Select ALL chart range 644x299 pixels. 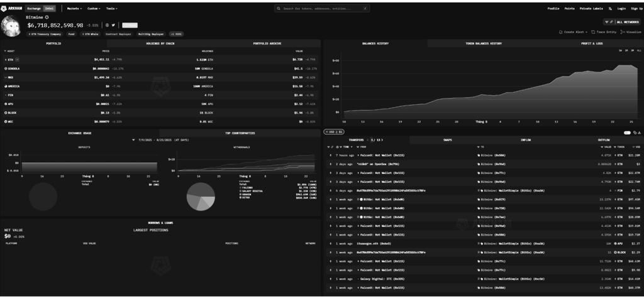click(x=639, y=50)
